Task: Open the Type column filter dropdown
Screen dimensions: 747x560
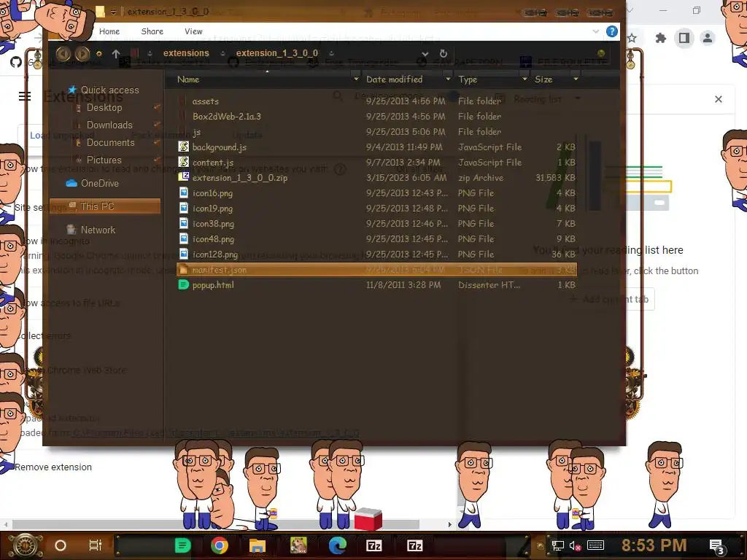Action: 525,79
